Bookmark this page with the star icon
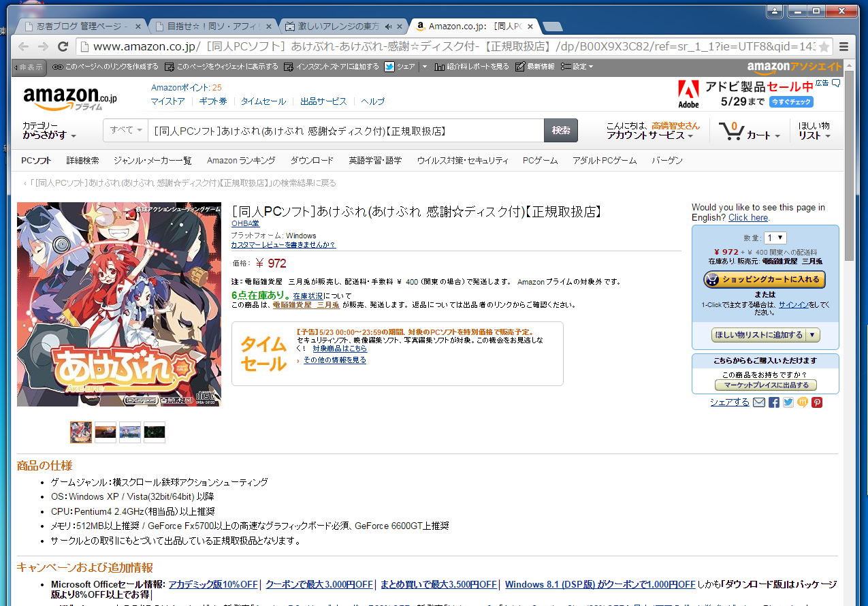Image resolution: width=868 pixels, height=606 pixels. [x=824, y=46]
